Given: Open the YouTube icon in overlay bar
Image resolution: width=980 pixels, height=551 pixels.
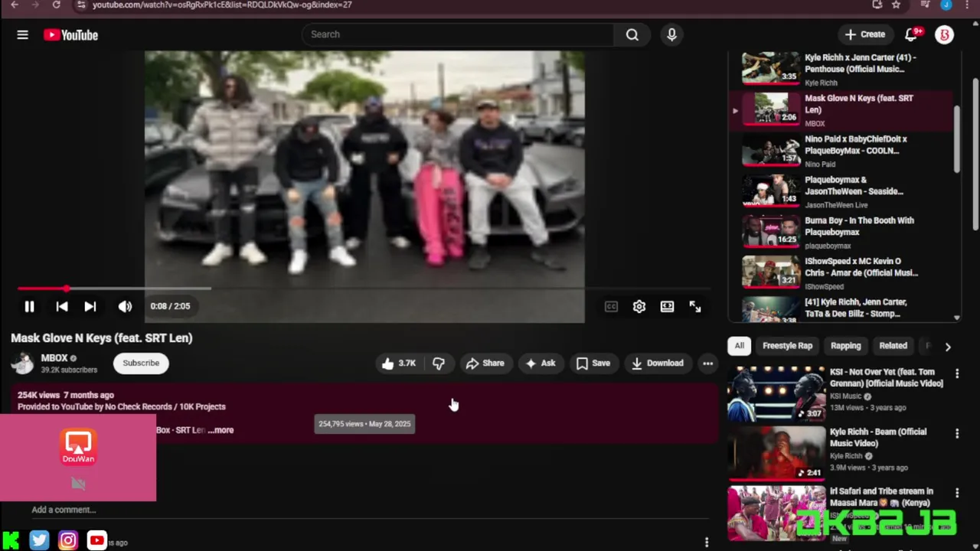Looking at the screenshot, I should click(96, 540).
